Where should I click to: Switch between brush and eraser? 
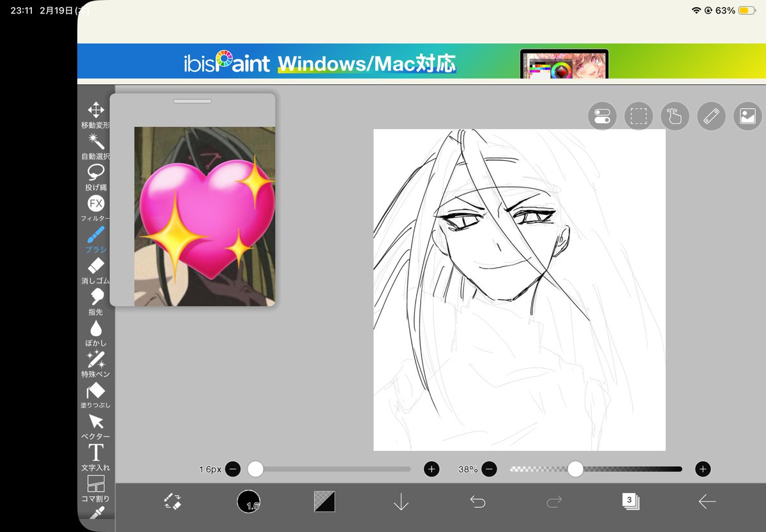[172, 501]
